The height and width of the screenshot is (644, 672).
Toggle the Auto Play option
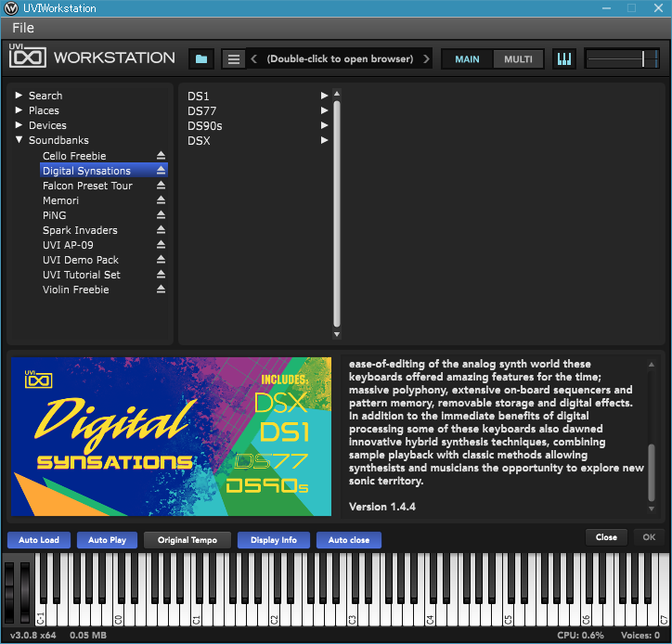click(x=107, y=540)
